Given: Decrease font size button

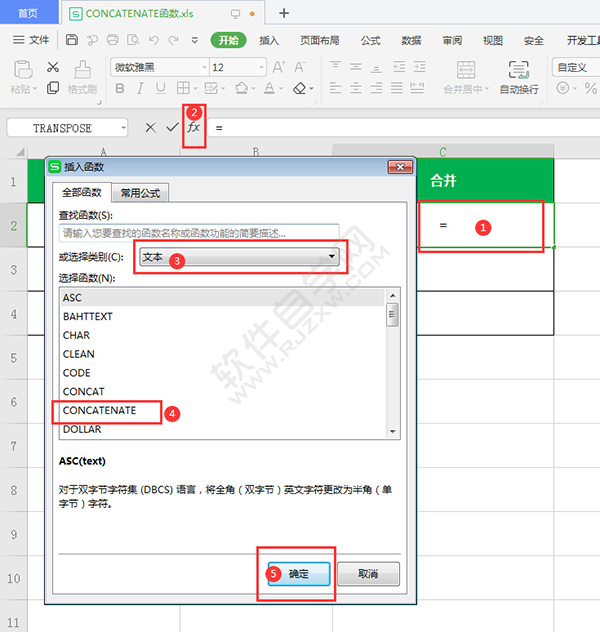Looking at the screenshot, I should [299, 67].
